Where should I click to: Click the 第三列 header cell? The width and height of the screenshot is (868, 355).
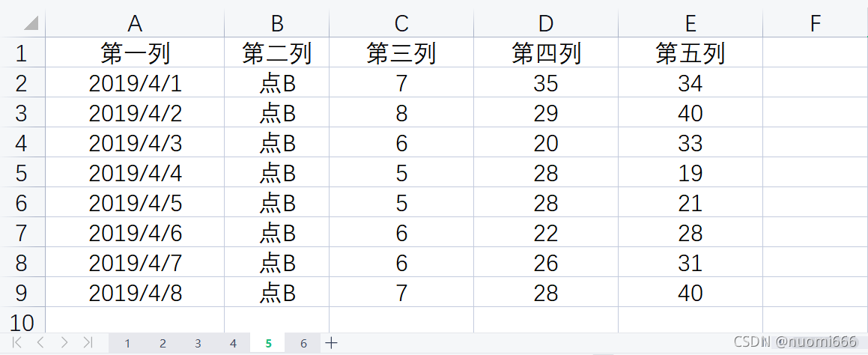[401, 53]
